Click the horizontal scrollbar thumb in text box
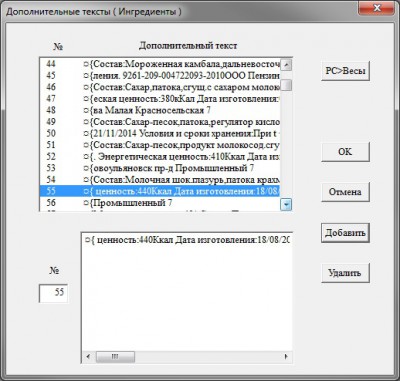400x381 pixels. (115, 357)
